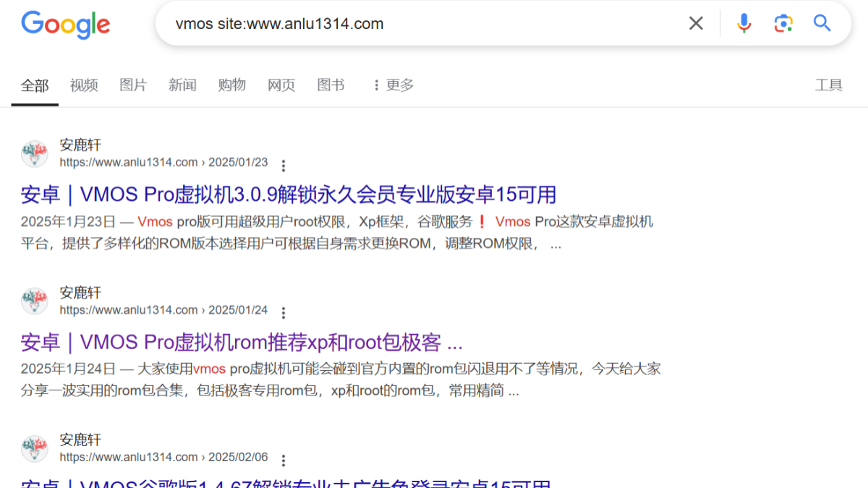
Task: Click URL www.anlu1314.com › 2025/01/24
Action: (x=163, y=309)
